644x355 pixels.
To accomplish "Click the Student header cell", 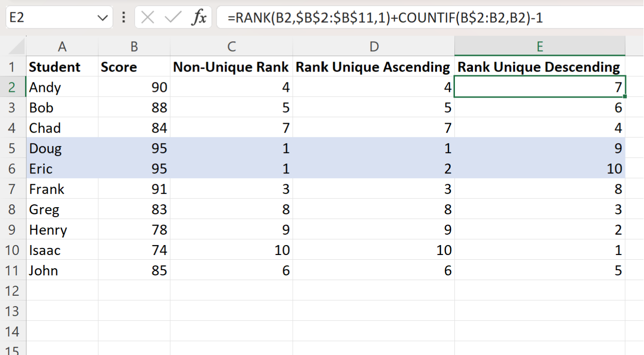I will coord(62,67).
